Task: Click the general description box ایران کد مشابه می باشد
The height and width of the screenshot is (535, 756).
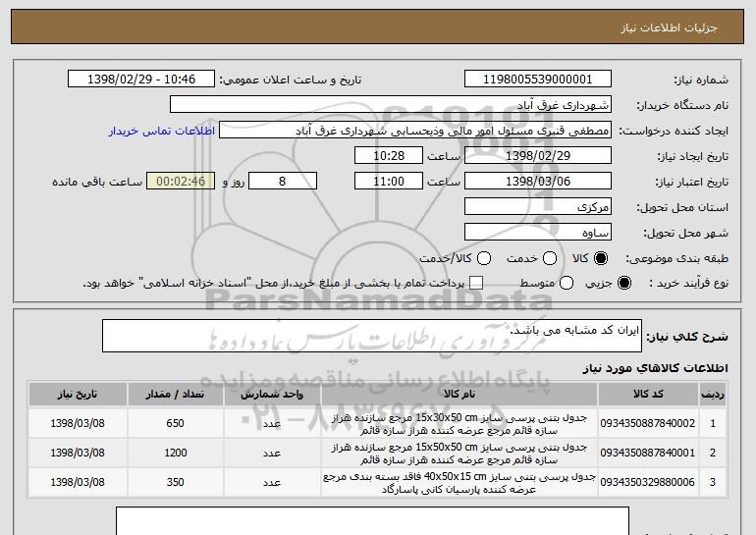Action: pos(372,336)
